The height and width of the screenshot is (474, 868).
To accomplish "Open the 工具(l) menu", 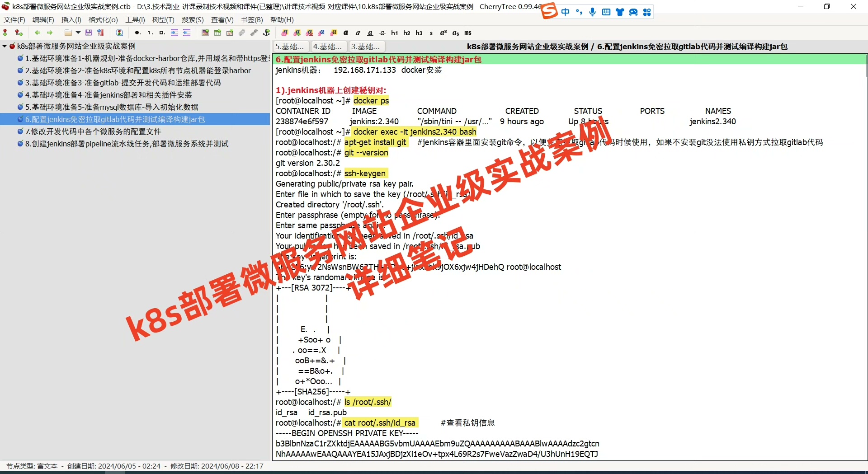I will [135, 20].
